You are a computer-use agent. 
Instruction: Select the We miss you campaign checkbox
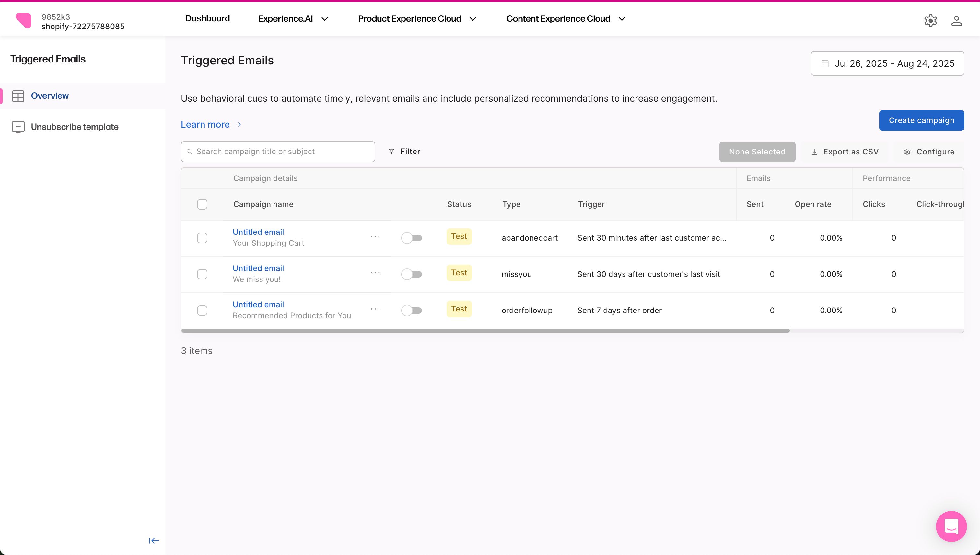[202, 274]
